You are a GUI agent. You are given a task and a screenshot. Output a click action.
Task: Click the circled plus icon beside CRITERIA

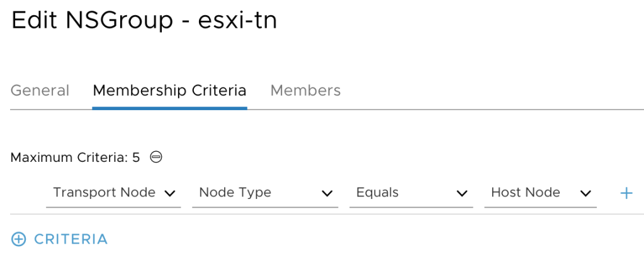click(x=19, y=239)
